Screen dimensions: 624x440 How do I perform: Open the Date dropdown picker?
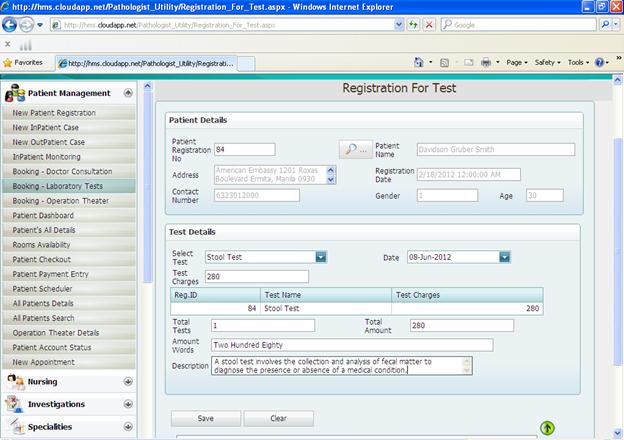[x=505, y=257]
